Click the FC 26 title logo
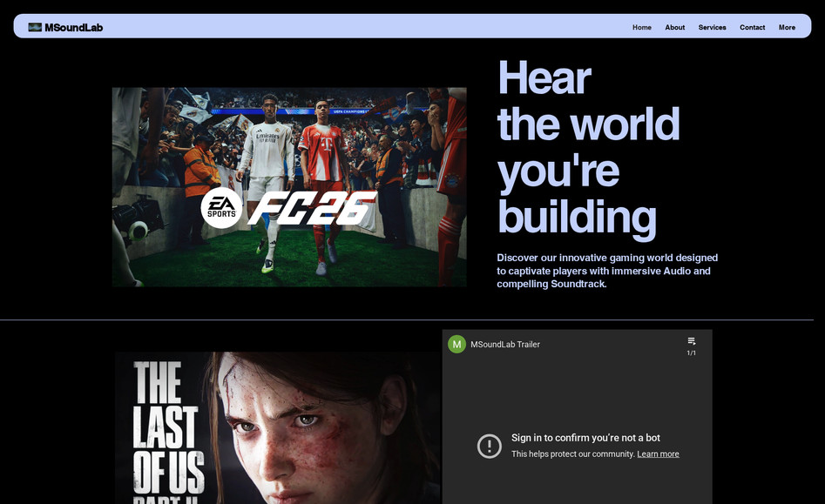The width and height of the screenshot is (825, 504). [312, 208]
